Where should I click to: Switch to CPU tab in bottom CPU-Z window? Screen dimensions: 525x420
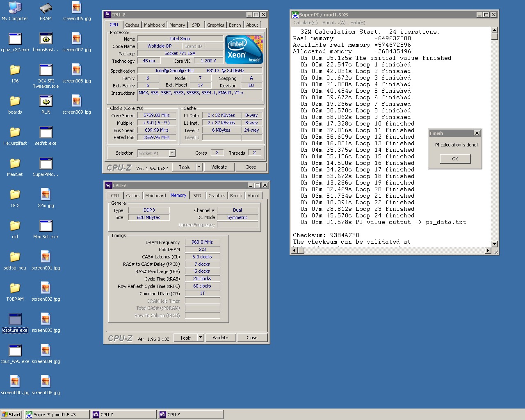pos(115,196)
